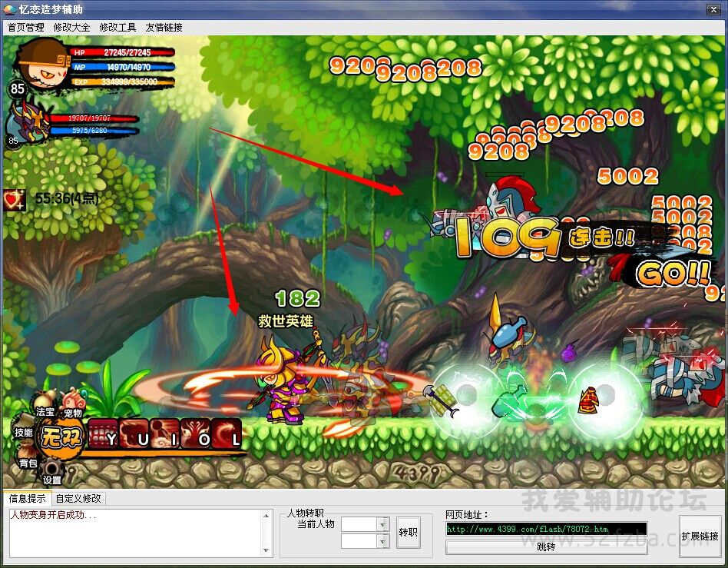Click the 转职 button

click(x=408, y=532)
